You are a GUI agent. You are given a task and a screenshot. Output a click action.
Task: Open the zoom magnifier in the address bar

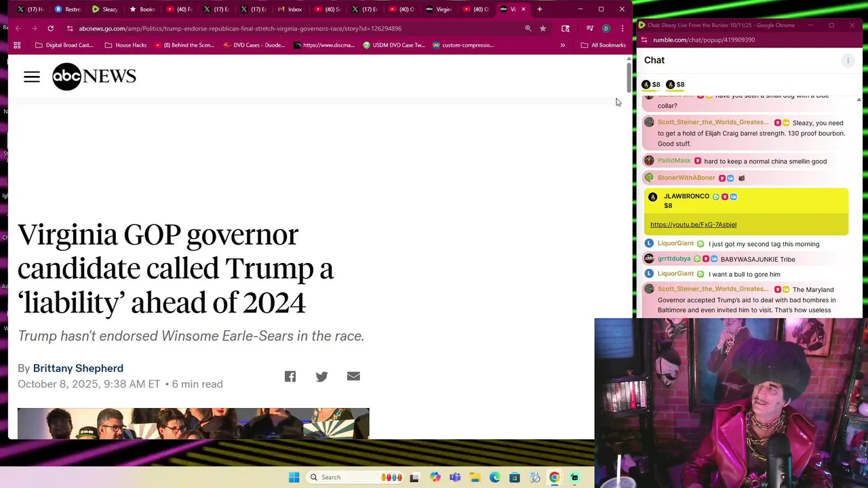tap(528, 28)
